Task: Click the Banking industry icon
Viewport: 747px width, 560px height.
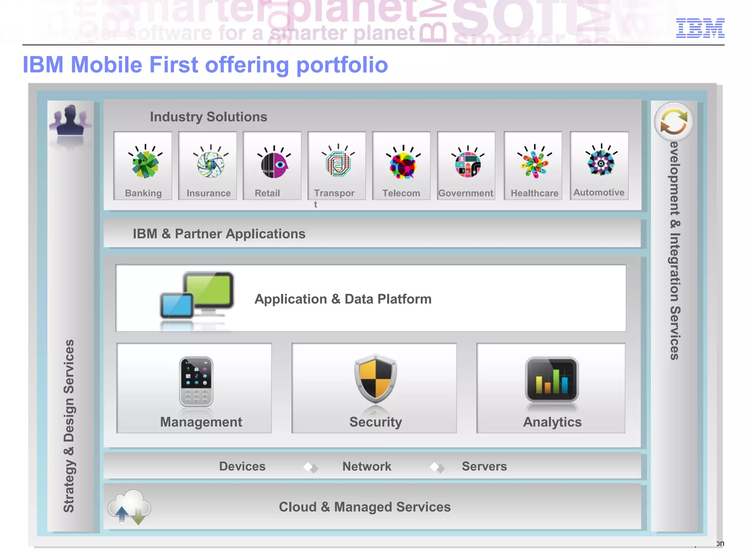Action: [x=145, y=162]
